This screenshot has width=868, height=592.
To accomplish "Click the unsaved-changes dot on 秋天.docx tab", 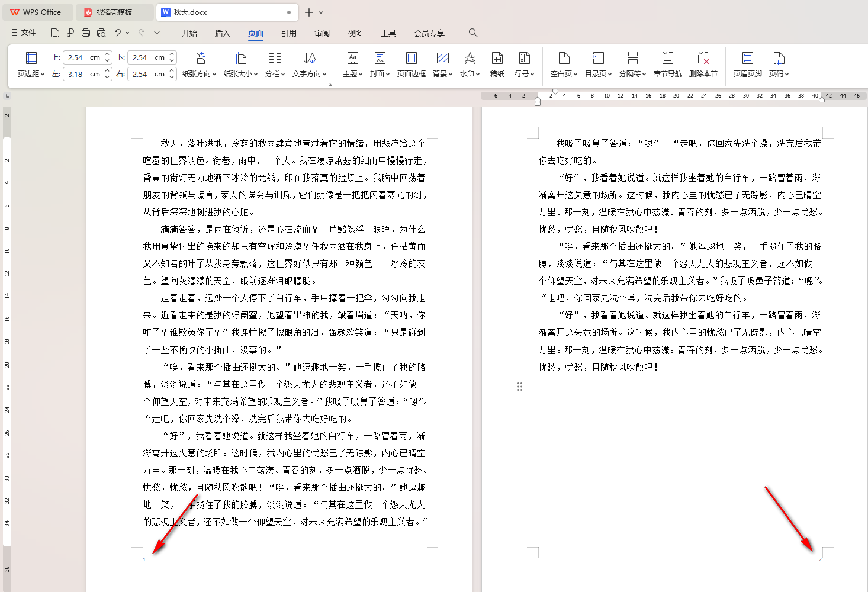I will 289,12.
